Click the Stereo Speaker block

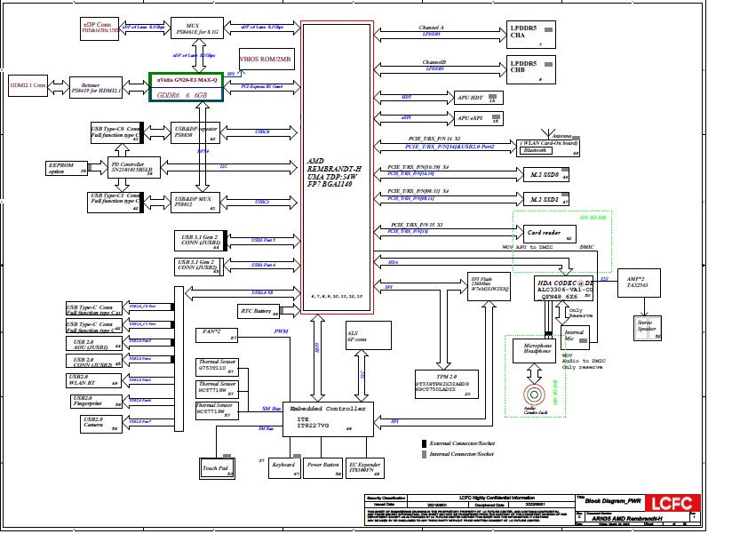(x=647, y=328)
